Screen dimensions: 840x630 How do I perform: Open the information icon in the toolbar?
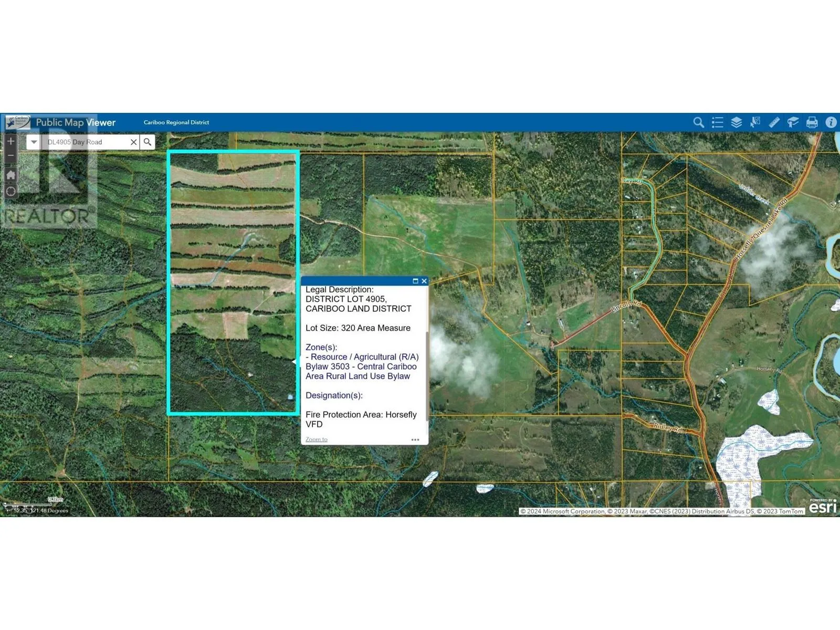click(x=831, y=122)
